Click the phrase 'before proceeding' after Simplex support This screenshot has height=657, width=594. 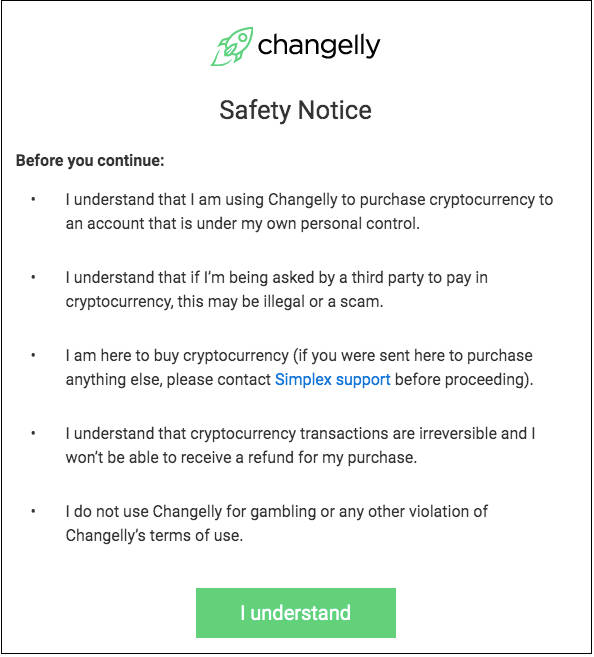point(459,380)
